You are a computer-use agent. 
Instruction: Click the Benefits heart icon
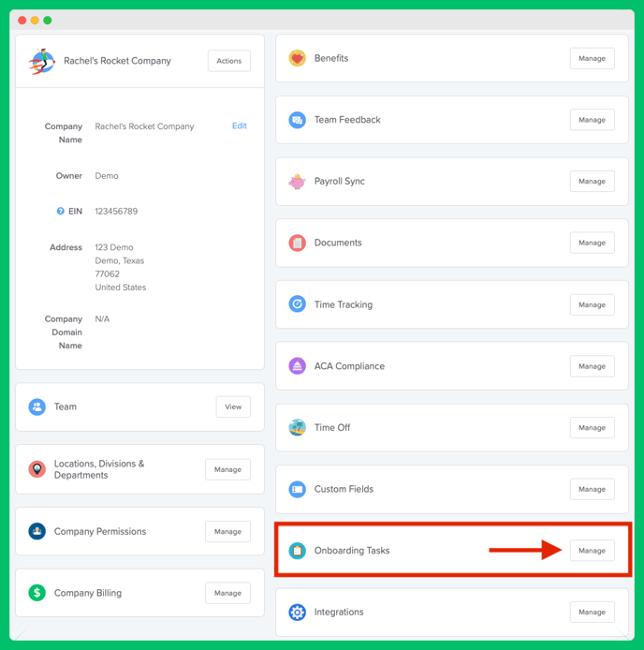297,58
